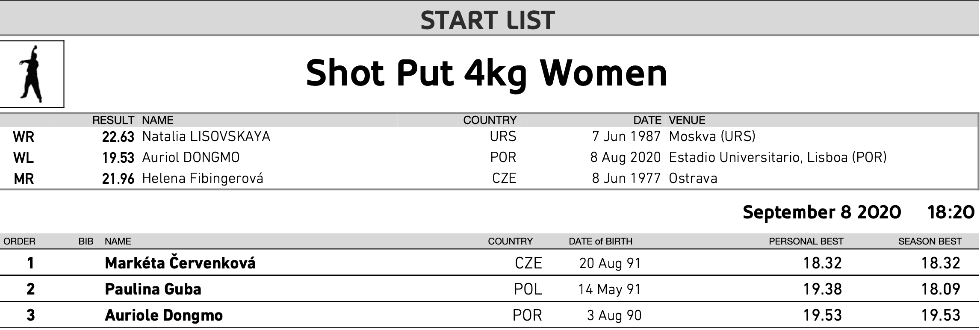The image size is (980, 330).
Task: Click the WR record label
Action: coord(24,137)
